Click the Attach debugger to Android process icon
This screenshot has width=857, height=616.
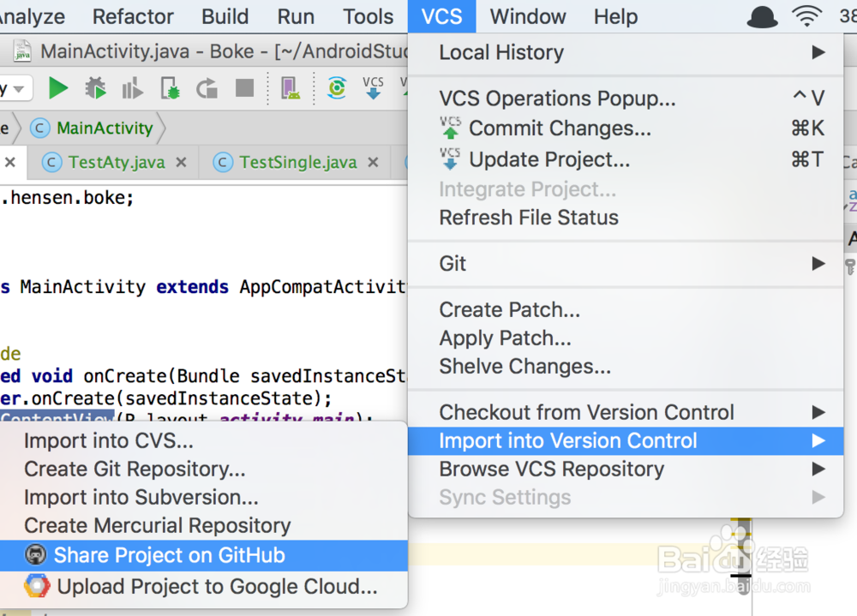[x=171, y=87]
